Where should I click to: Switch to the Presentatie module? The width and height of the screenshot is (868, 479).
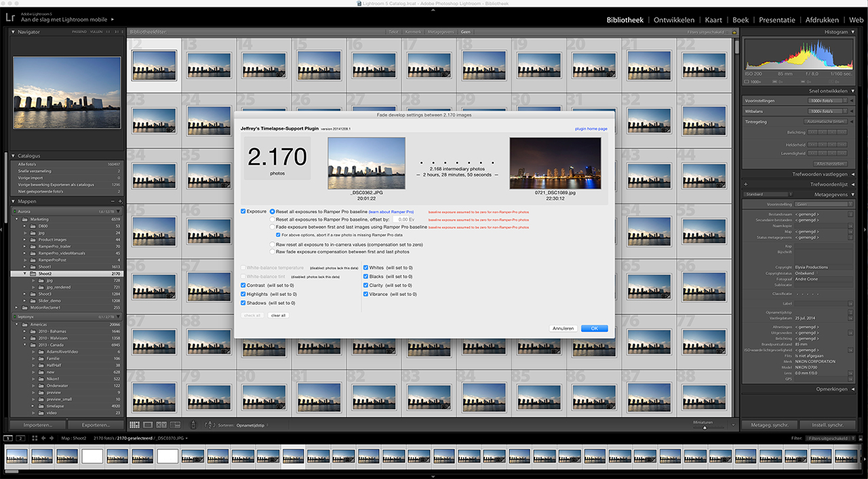778,20
